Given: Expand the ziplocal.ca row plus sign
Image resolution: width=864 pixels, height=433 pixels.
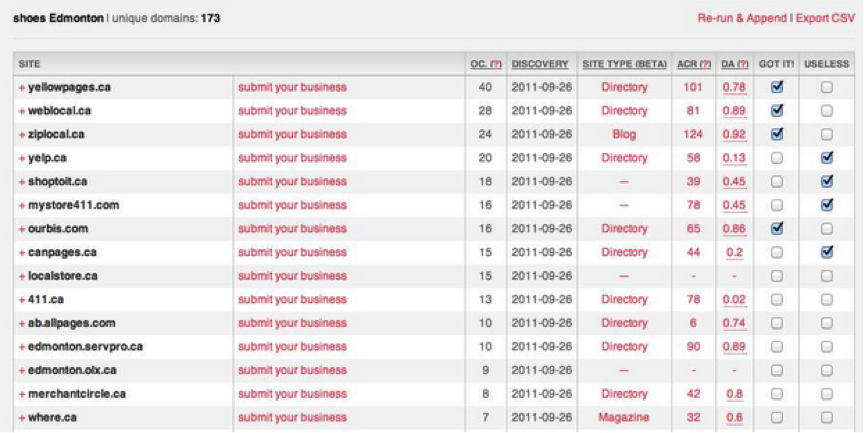Looking at the screenshot, I should (x=22, y=135).
